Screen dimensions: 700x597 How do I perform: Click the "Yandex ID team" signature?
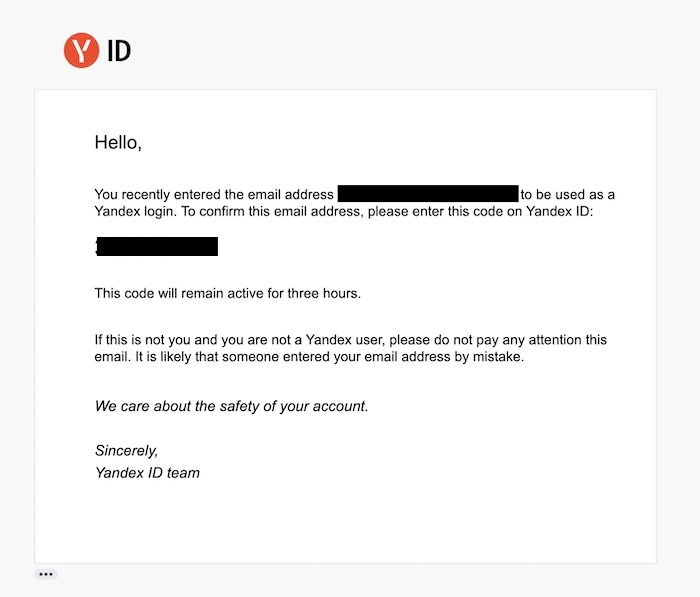coord(147,472)
